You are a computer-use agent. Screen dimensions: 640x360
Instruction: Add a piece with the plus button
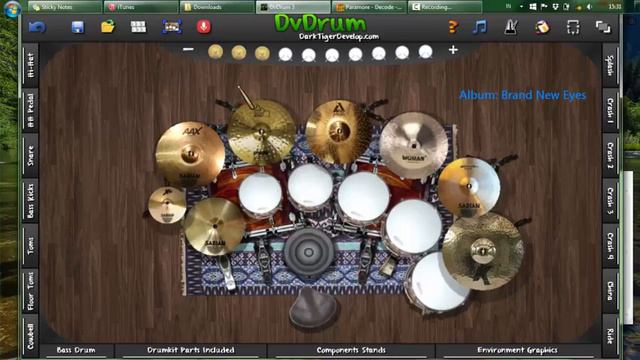pyautogui.click(x=453, y=50)
